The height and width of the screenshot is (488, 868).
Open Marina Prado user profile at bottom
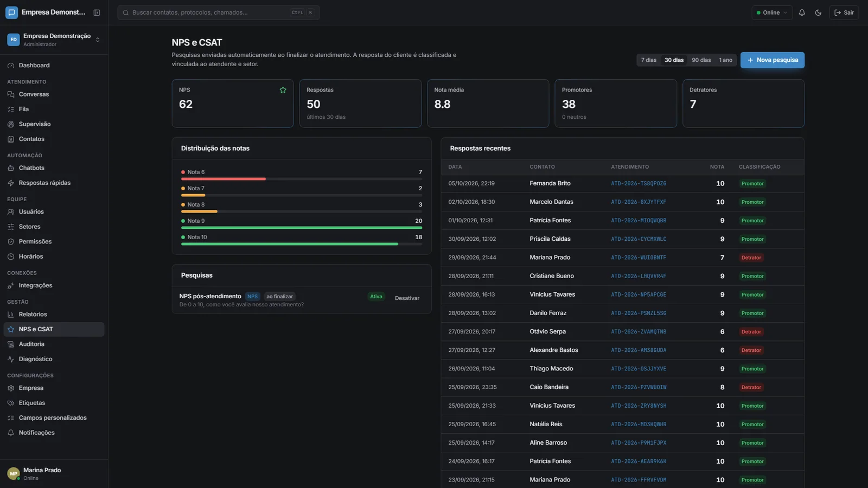(x=54, y=473)
